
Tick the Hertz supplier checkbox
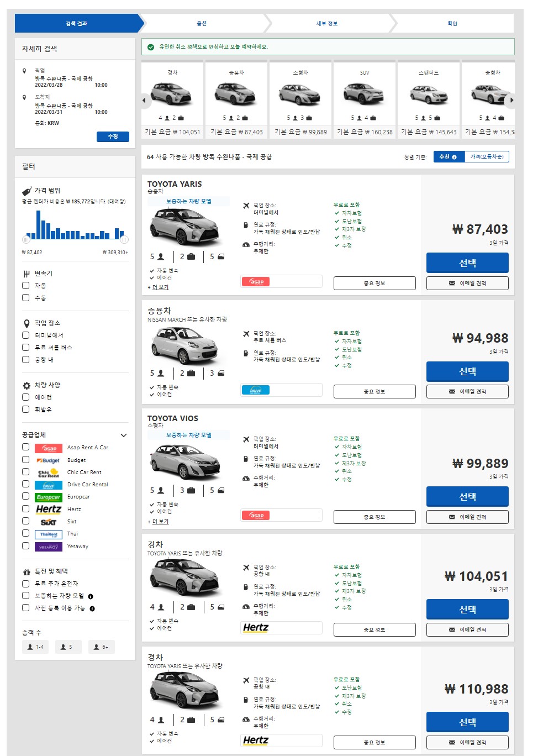coord(25,509)
